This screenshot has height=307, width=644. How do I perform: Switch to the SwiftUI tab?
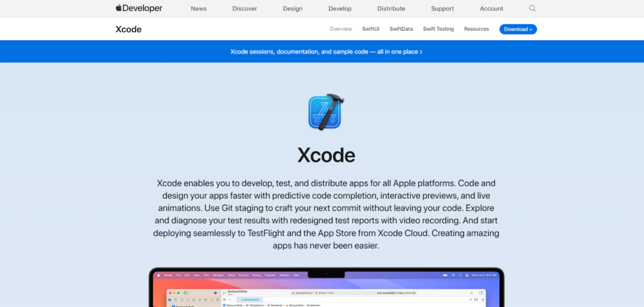click(371, 29)
